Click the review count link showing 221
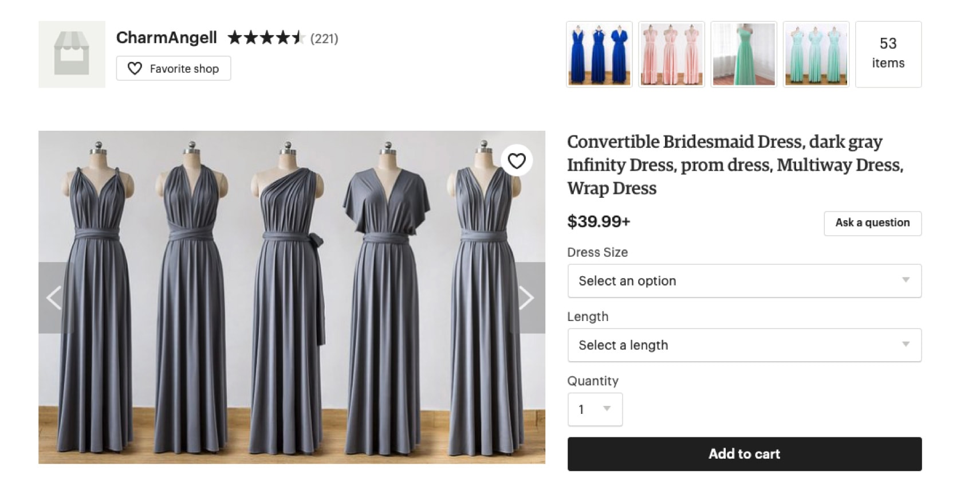Viewport: 980px width, 489px height. click(x=323, y=38)
